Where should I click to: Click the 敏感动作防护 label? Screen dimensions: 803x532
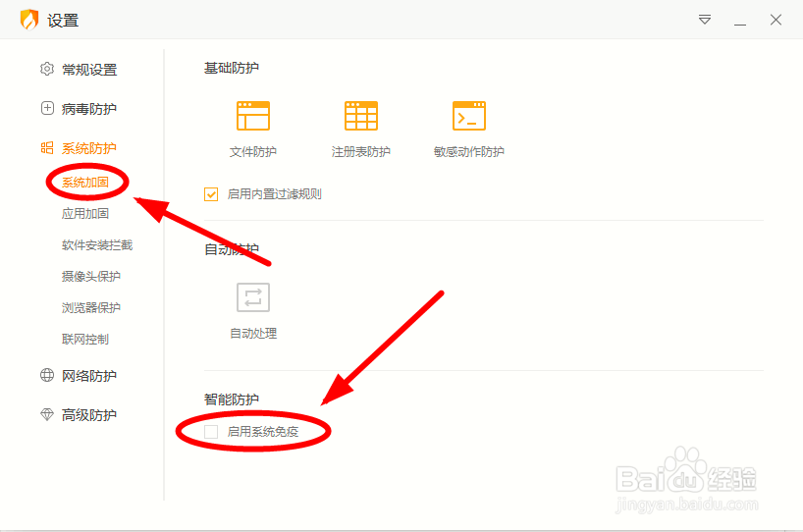coord(469,151)
